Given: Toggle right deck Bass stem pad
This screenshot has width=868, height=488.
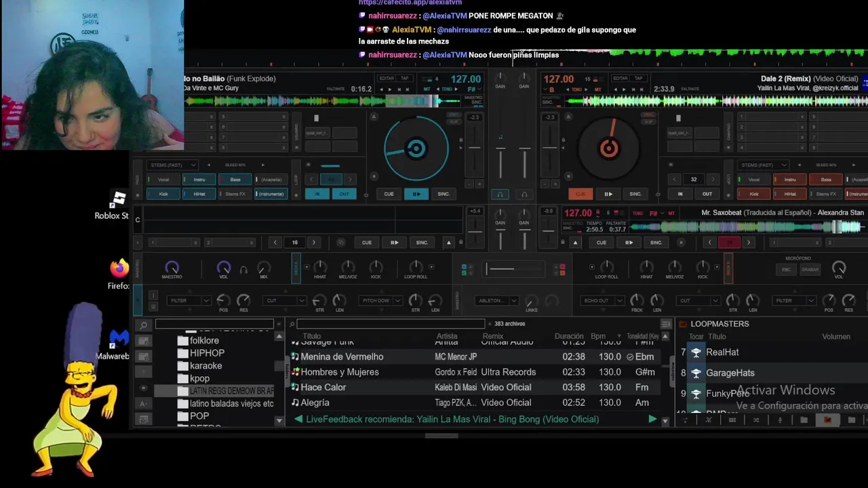Looking at the screenshot, I should (x=826, y=180).
